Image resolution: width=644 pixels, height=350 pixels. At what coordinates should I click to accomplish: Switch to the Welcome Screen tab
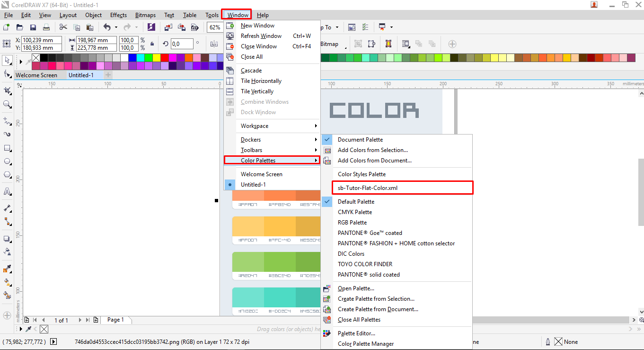36,75
